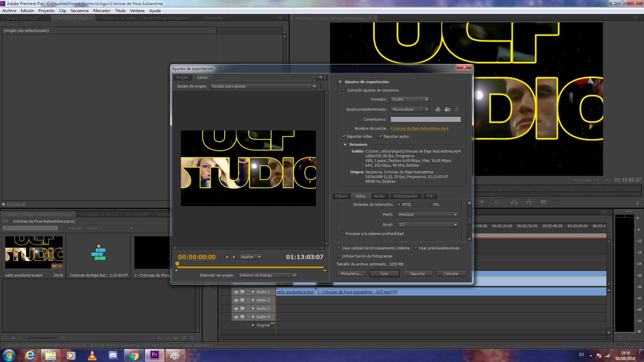This screenshot has width=644, height=362.
Task: Click the Lift button in Program monitor
Action: pyautogui.click(x=514, y=202)
